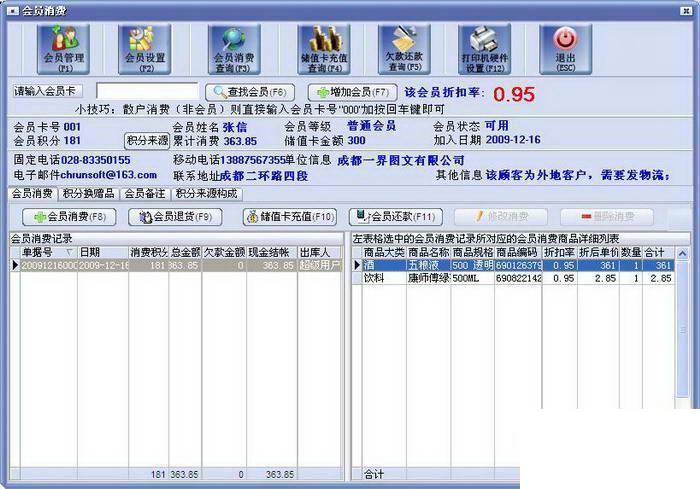Click the 增加会员(F7) button
The width and height of the screenshot is (700, 489).
coord(353,92)
